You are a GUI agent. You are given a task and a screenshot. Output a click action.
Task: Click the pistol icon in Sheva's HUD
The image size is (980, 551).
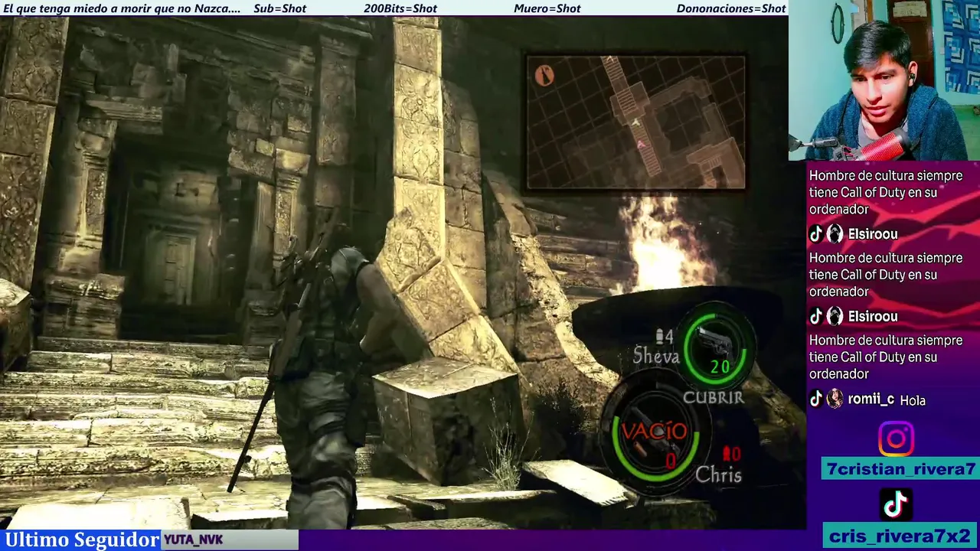point(715,341)
